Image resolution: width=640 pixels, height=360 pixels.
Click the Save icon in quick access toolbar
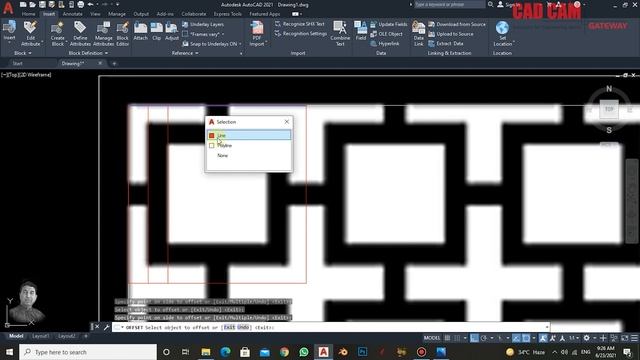click(42, 4)
